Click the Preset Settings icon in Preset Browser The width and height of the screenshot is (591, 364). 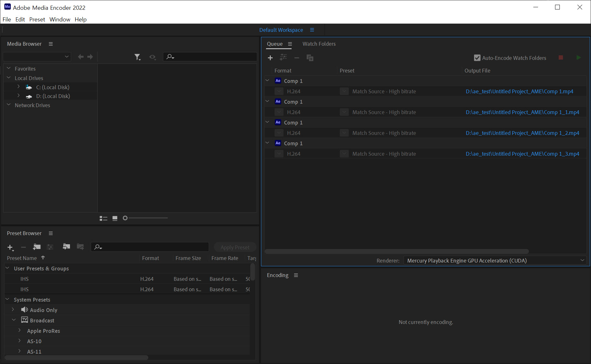click(x=50, y=247)
